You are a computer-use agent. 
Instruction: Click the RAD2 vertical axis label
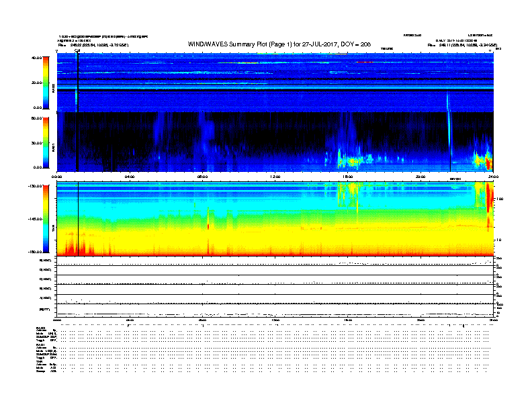click(x=53, y=88)
